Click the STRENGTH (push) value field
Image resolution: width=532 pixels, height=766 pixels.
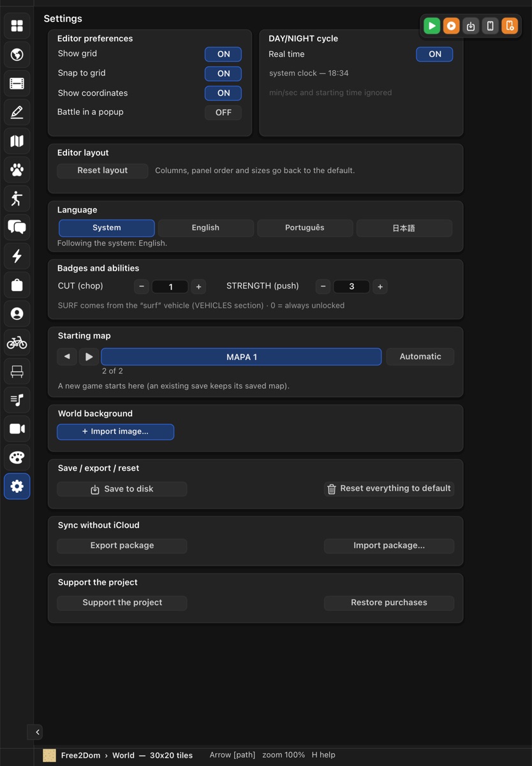tap(351, 287)
